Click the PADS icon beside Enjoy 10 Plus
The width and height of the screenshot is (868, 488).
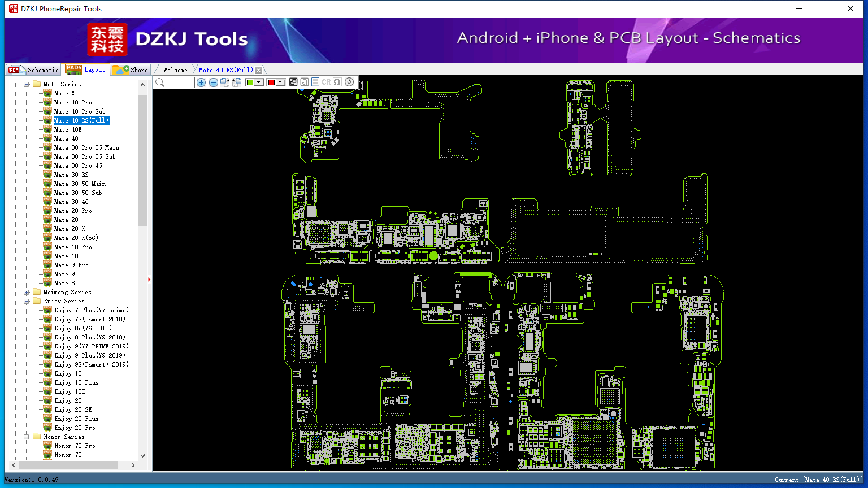47,382
